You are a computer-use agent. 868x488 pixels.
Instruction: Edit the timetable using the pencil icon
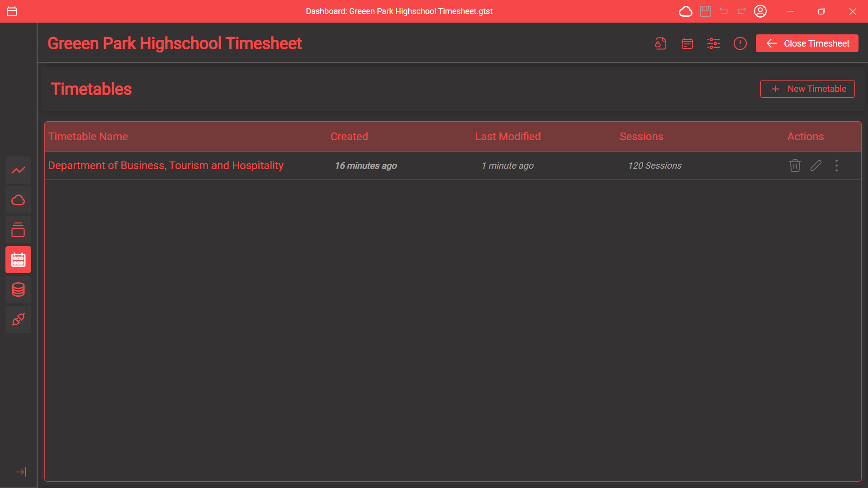click(x=816, y=166)
